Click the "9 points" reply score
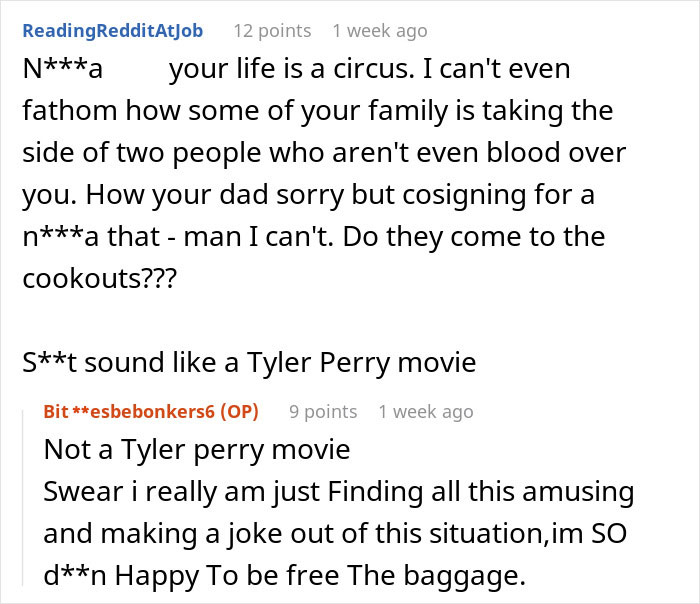The height and width of the screenshot is (604, 700). (x=323, y=411)
